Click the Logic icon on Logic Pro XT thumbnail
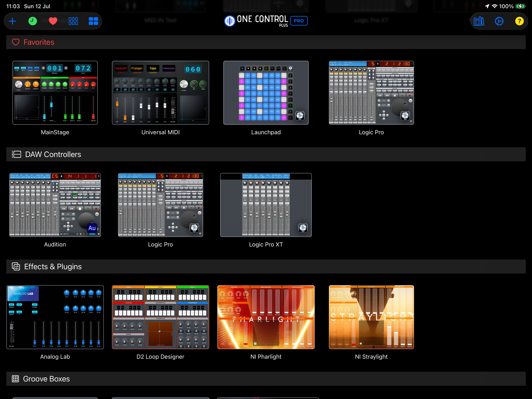Viewport: 532px width, 399px height. 303,228
